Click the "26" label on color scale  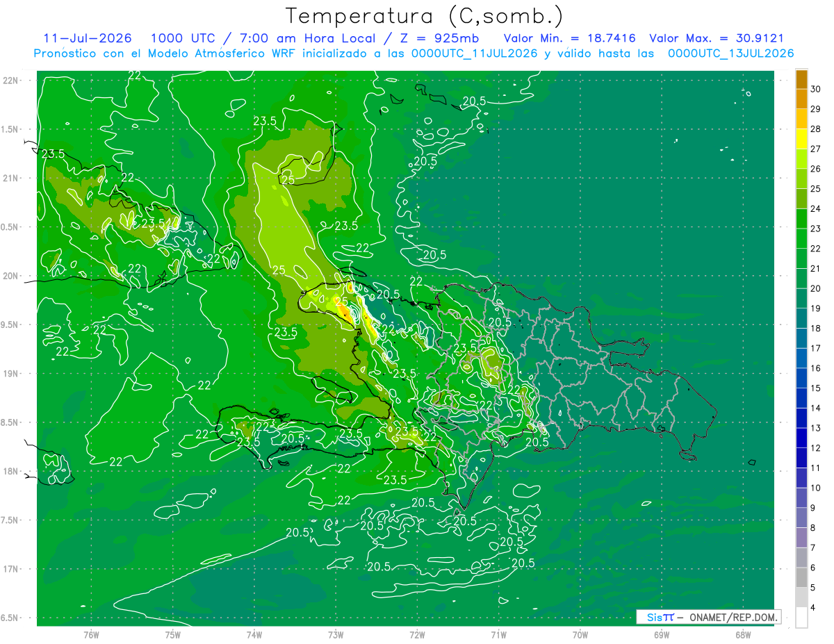pos(816,169)
